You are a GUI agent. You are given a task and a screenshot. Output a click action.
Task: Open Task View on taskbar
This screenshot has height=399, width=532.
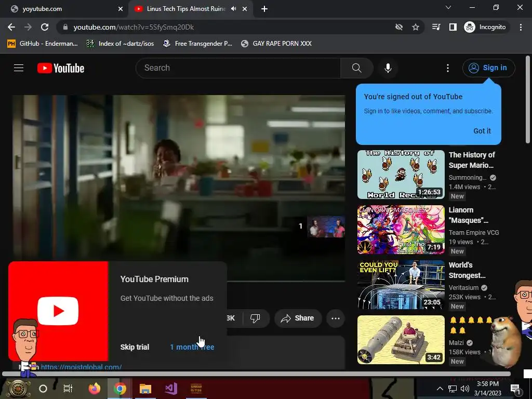68,389
